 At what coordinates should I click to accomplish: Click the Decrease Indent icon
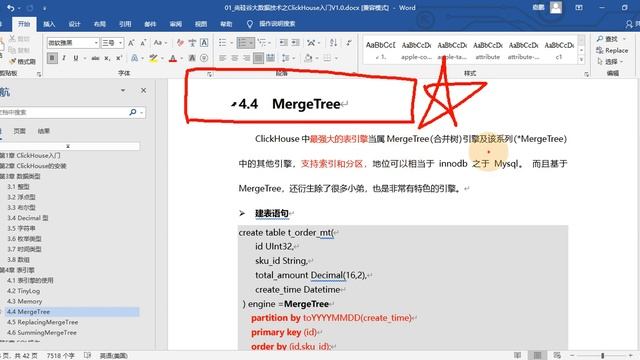coord(284,43)
